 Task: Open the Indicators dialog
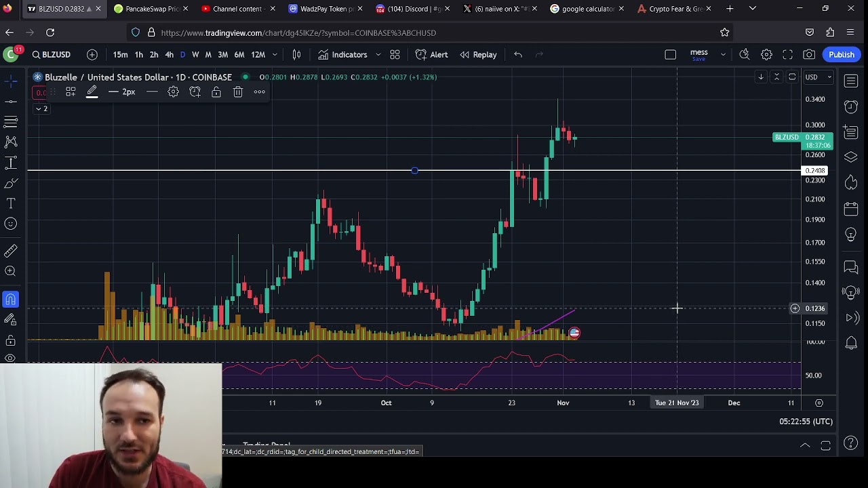click(x=342, y=54)
